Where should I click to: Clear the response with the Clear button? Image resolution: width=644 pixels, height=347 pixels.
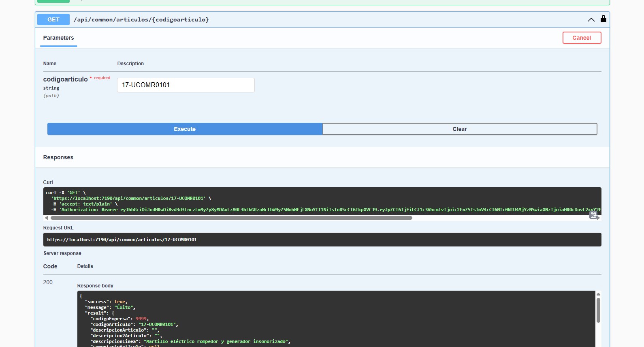(460, 129)
